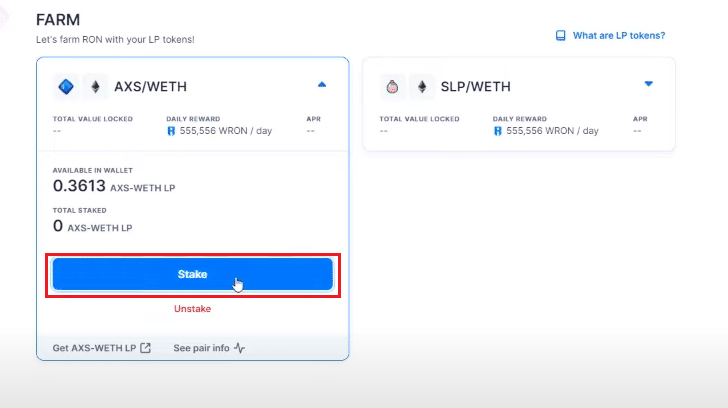728x408 pixels.
Task: Click 555,556 WRON / day in AXS/WETH card
Action: click(x=226, y=131)
